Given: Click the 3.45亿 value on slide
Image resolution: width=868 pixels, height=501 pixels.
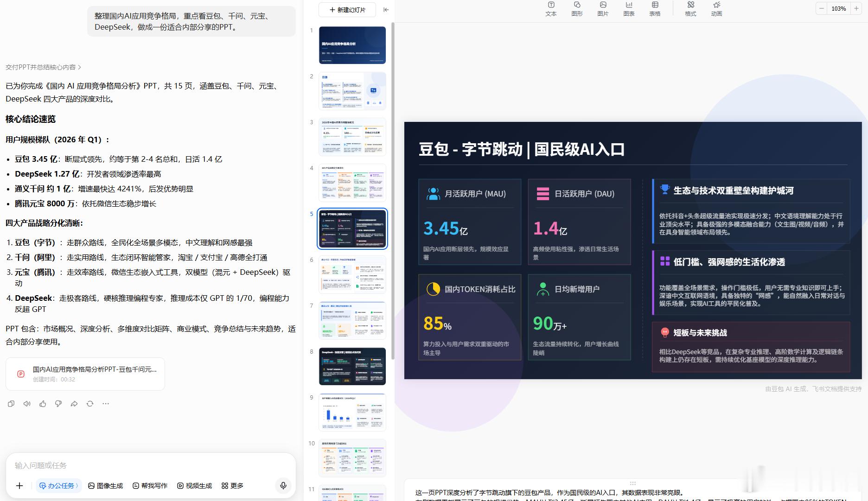Looking at the screenshot, I should pyautogui.click(x=446, y=228).
